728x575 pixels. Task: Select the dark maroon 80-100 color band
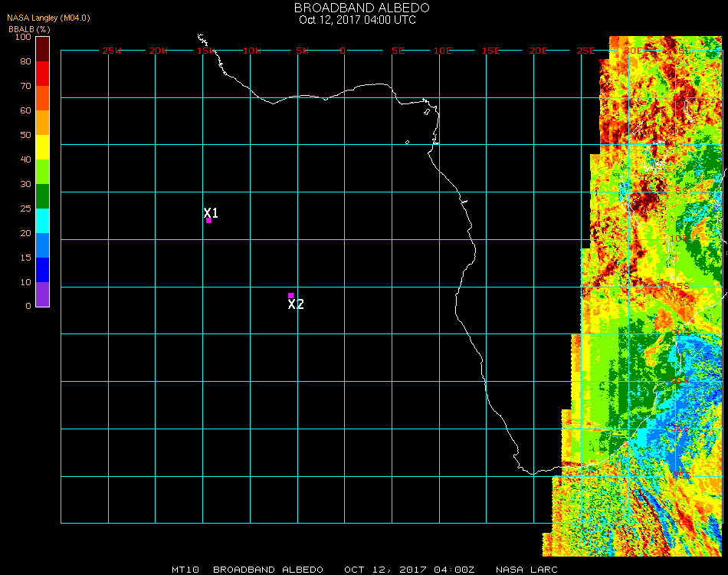[42, 49]
